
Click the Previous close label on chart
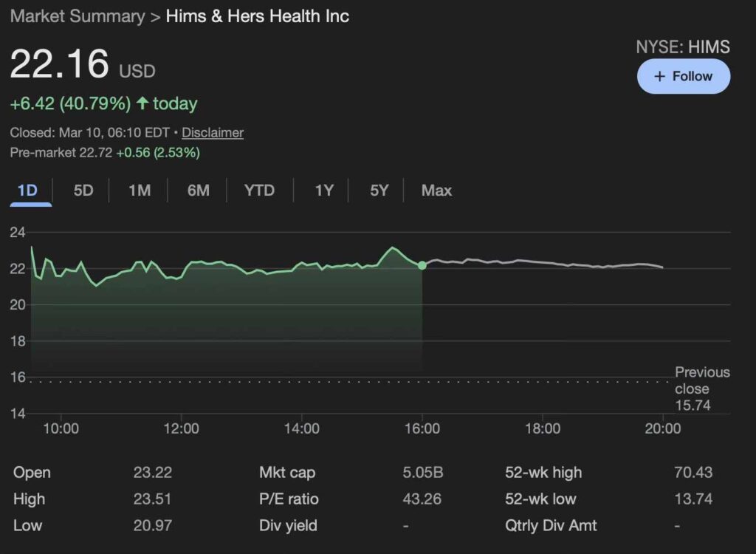tap(701, 380)
